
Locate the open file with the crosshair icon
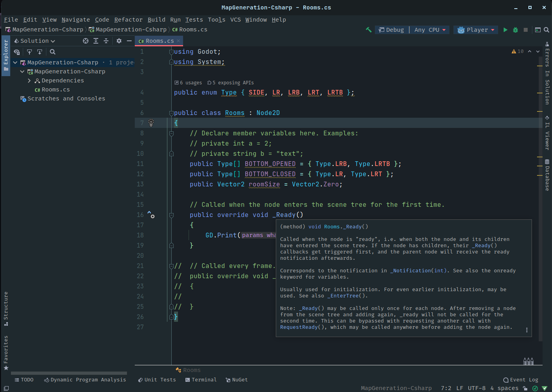(86, 40)
